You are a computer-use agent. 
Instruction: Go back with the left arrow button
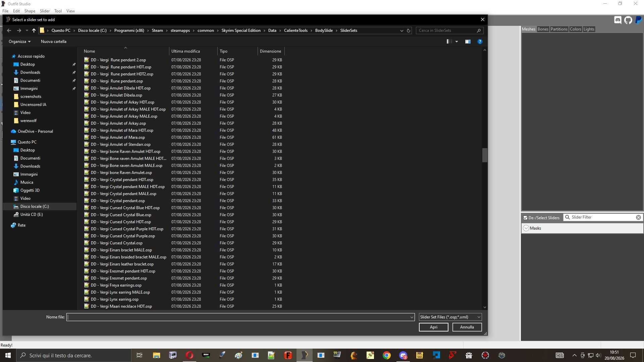(x=9, y=31)
